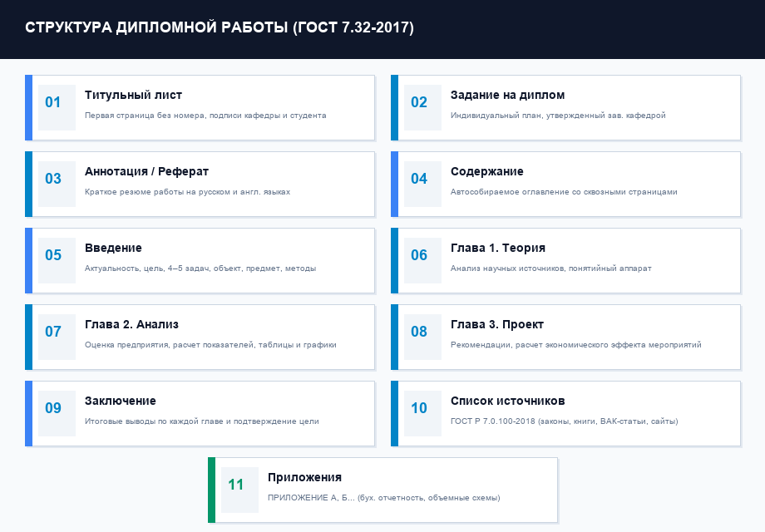Click the 09 number badge
The width and height of the screenshot is (765, 532).
point(57,413)
